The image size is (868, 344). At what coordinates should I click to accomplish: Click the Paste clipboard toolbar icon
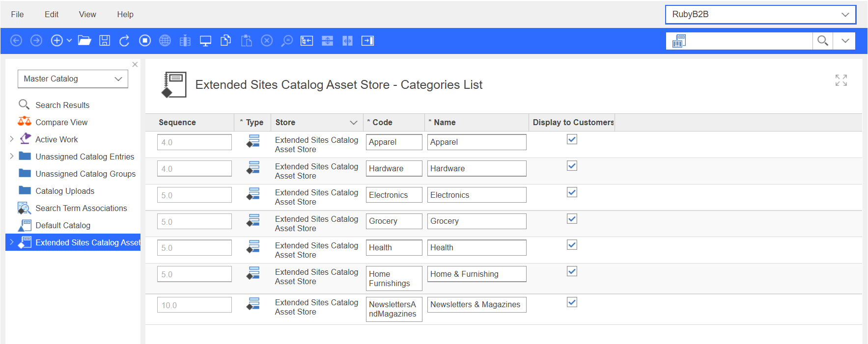pyautogui.click(x=246, y=41)
